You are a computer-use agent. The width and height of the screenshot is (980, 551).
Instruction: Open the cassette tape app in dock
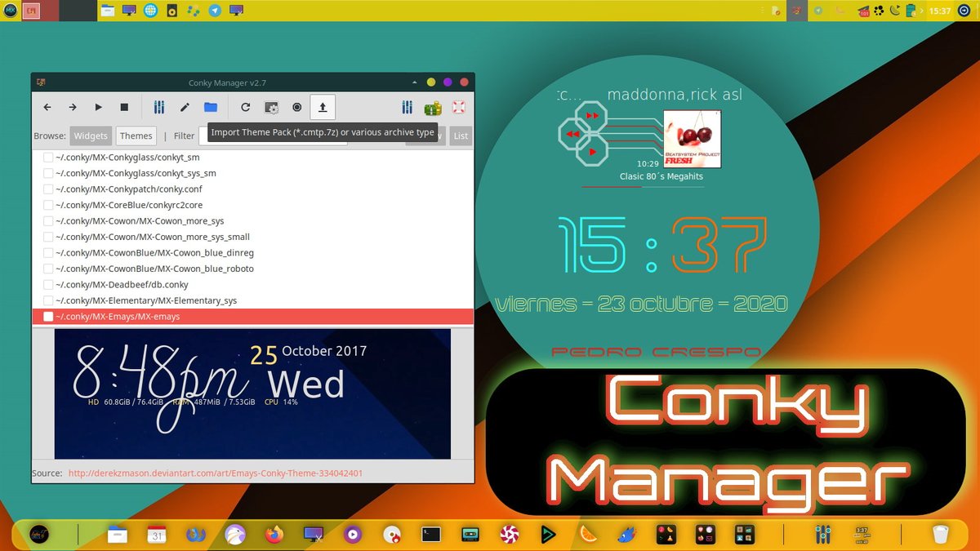click(x=470, y=535)
